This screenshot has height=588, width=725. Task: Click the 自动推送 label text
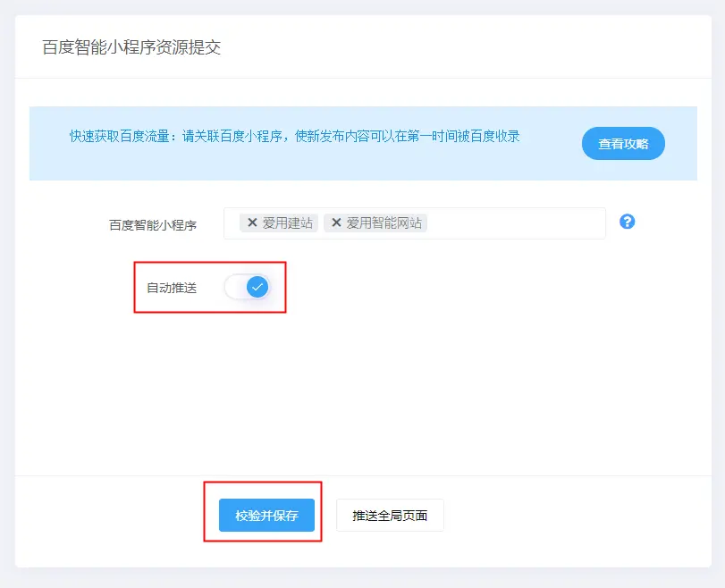pos(172,288)
